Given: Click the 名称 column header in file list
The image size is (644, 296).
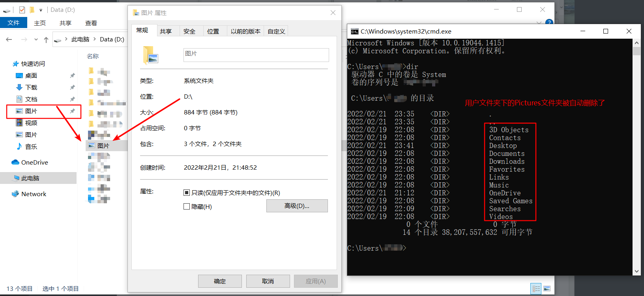Looking at the screenshot, I should click(x=93, y=56).
